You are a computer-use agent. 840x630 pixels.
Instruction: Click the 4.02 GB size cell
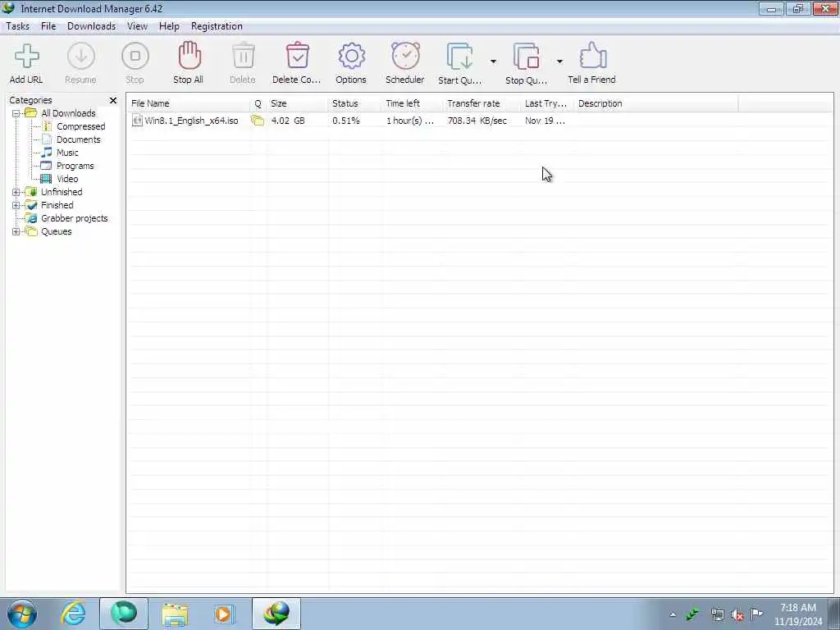[288, 121]
